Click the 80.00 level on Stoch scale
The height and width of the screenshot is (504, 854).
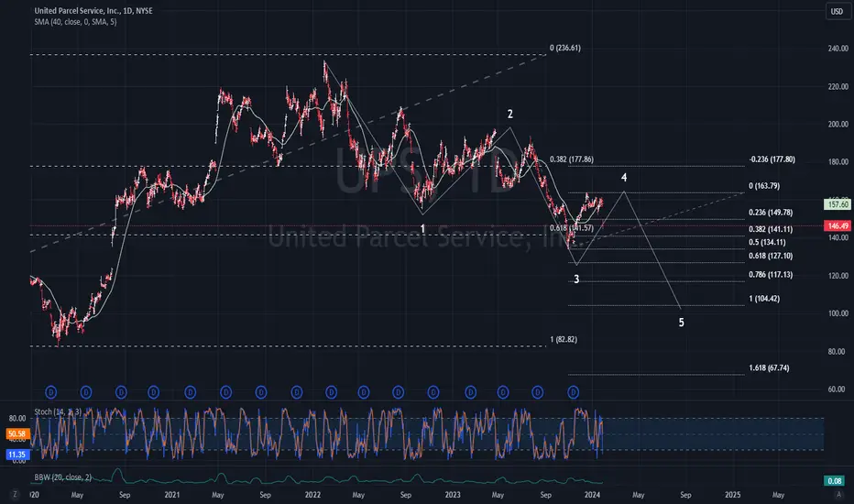(x=16, y=419)
